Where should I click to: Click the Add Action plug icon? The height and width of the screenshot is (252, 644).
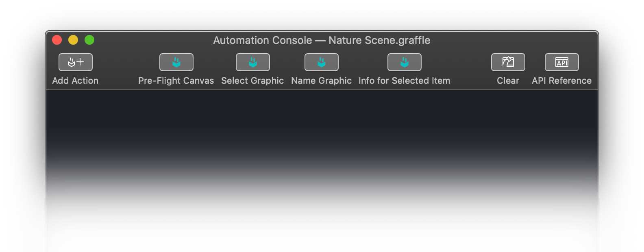[x=76, y=62]
